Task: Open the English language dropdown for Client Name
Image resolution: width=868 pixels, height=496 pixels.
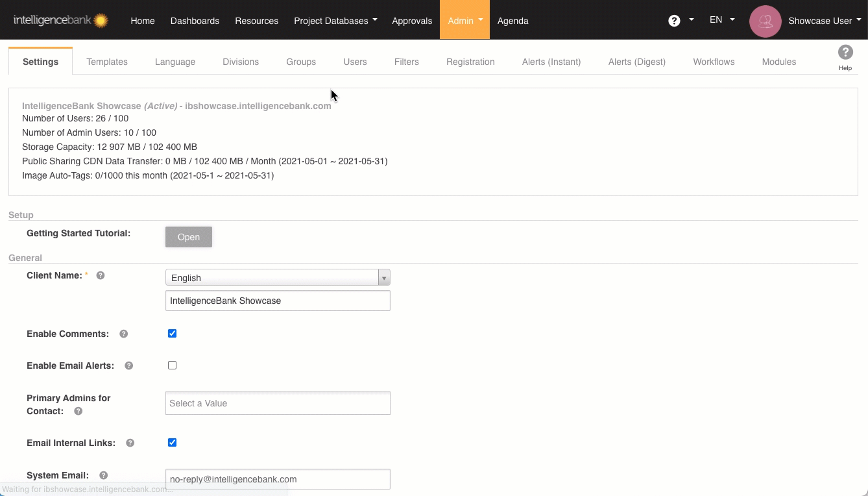Action: click(x=278, y=278)
